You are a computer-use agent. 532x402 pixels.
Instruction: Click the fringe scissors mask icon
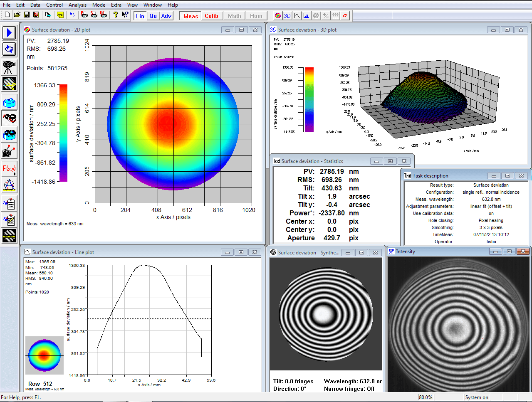click(x=9, y=84)
